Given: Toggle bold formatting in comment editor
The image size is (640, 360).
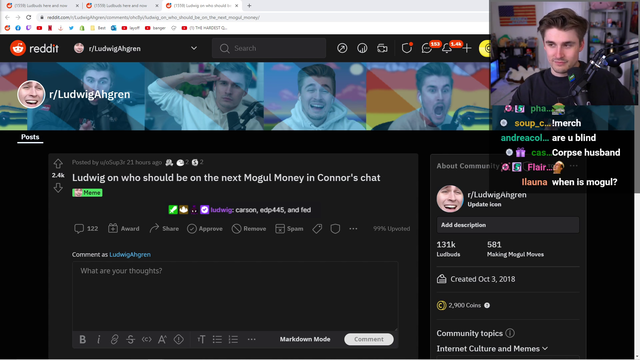Looking at the screenshot, I should click(x=82, y=339).
